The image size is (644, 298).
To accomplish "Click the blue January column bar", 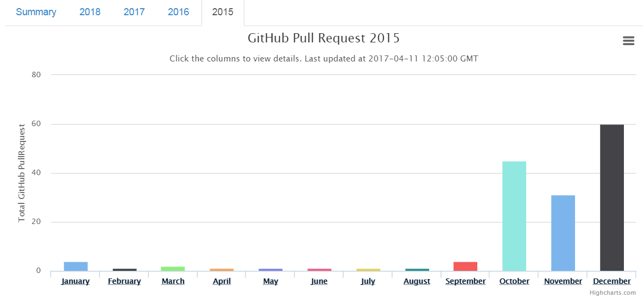I will pos(75,266).
